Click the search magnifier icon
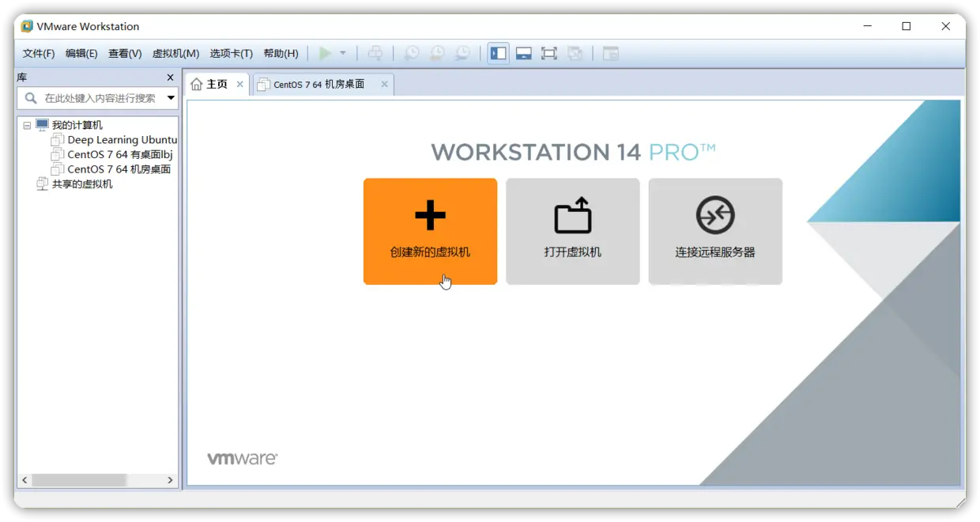The image size is (980, 522). (31, 98)
